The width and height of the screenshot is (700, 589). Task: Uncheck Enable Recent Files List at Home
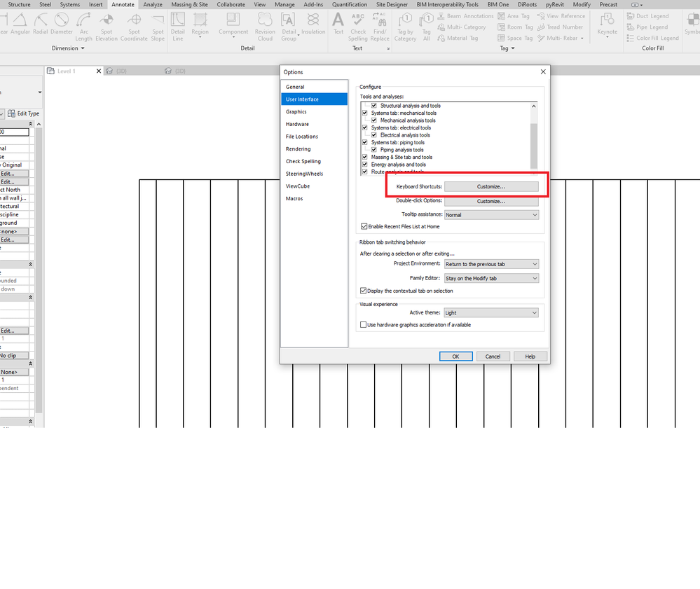[x=363, y=226]
